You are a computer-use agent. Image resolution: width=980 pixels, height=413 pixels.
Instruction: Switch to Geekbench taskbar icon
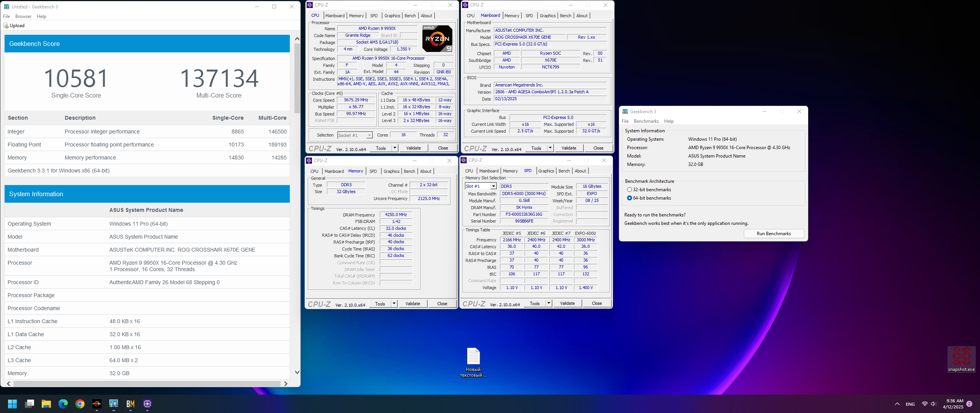click(114, 404)
